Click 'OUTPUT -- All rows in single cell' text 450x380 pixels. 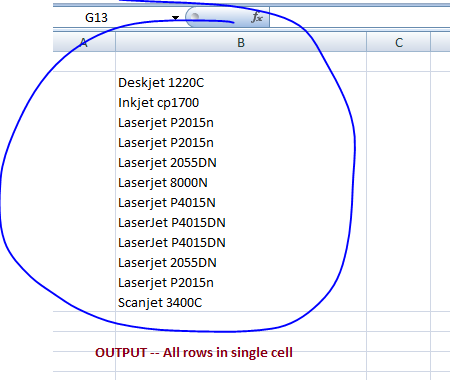tap(194, 353)
